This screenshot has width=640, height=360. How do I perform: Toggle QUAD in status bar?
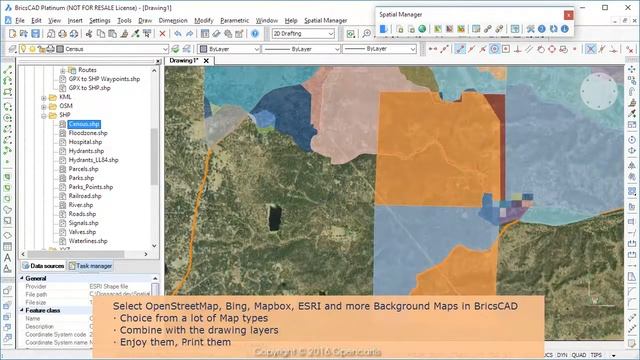[579, 355]
